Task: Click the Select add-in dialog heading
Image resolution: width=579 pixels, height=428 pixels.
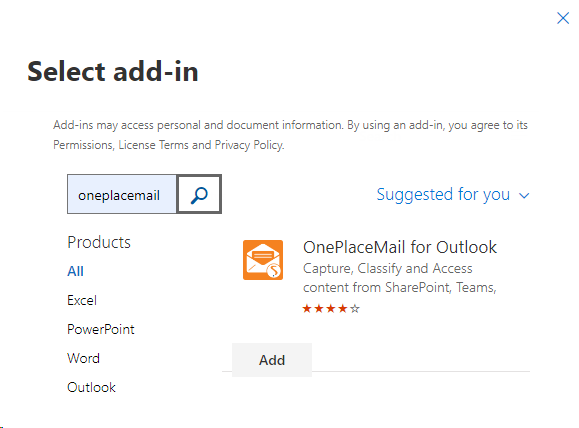Action: (x=113, y=71)
